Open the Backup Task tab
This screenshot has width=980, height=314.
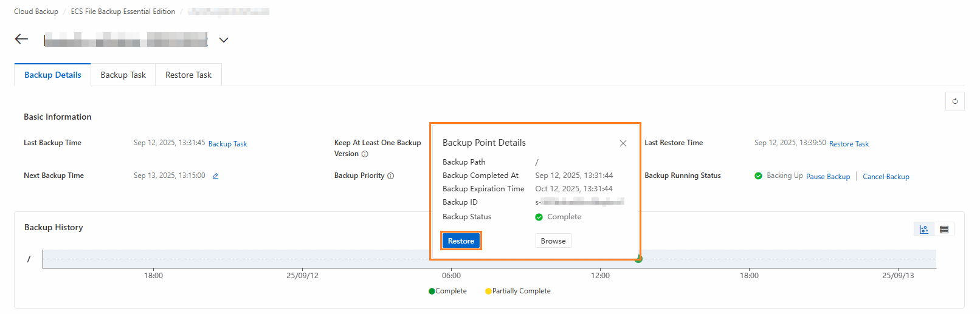123,75
